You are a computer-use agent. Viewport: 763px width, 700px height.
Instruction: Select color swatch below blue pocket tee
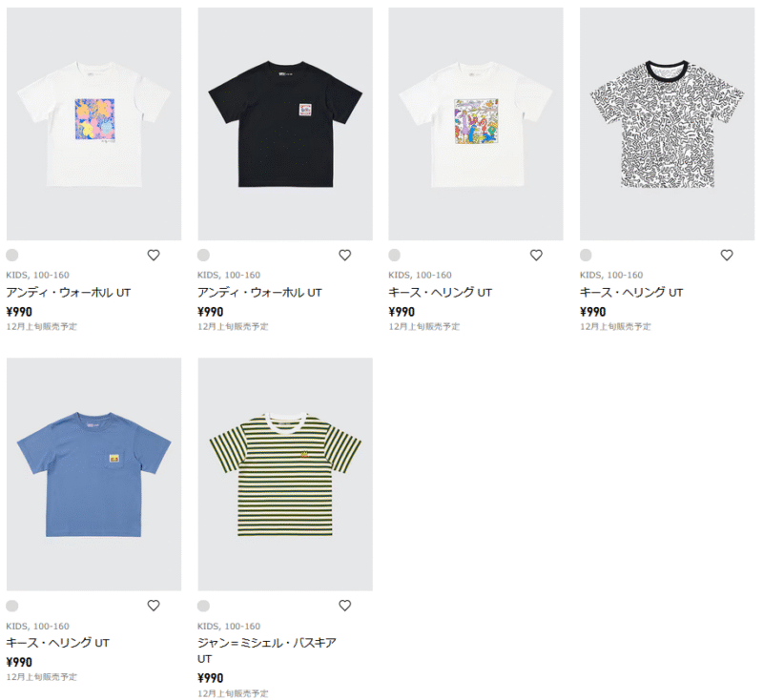point(12,606)
